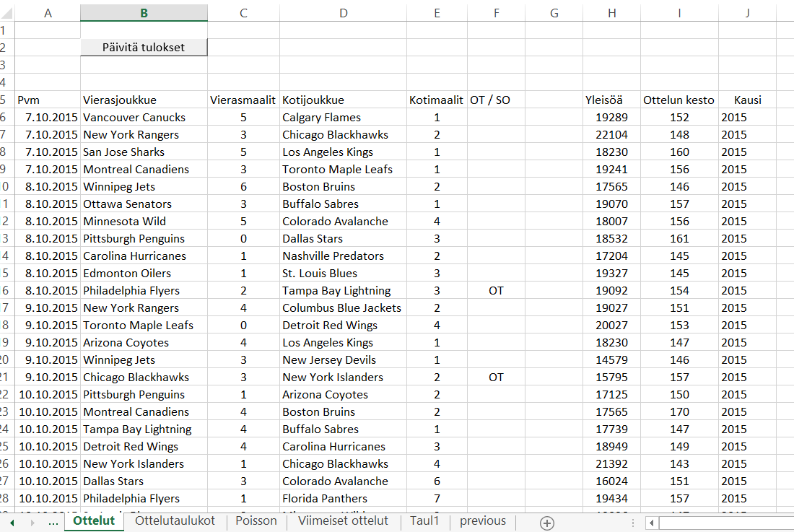Switch to the Ottelutaulukot sheet tab
Image resolution: width=794 pixels, height=532 pixels.
[175, 521]
